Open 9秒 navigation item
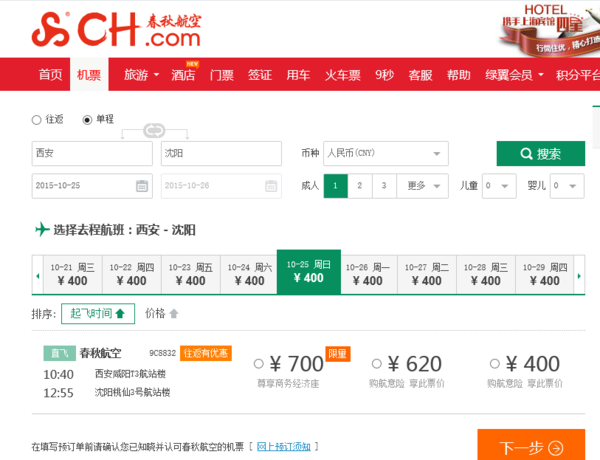The height and width of the screenshot is (460, 600). tap(384, 75)
